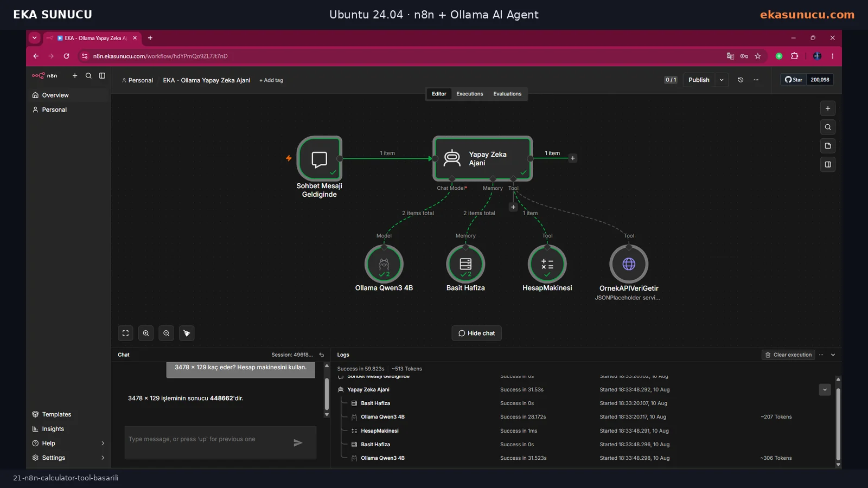Click Add tag
The height and width of the screenshot is (488, 868).
[x=271, y=80]
